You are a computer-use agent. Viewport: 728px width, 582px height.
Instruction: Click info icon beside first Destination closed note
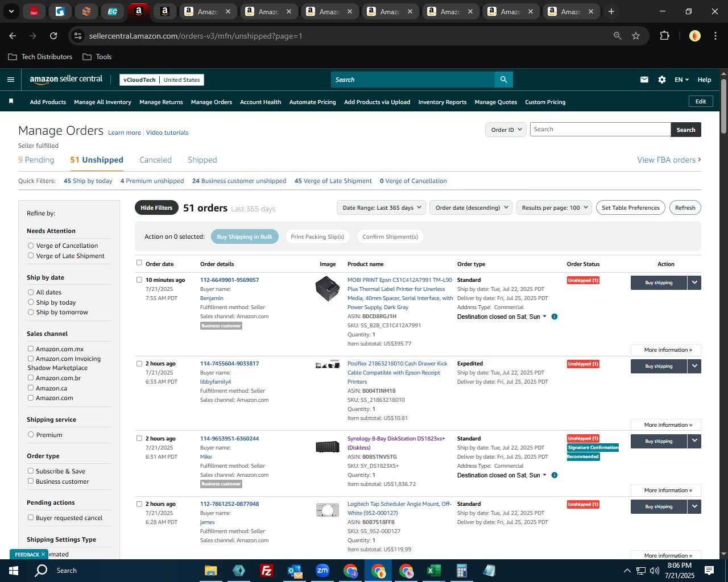coord(555,317)
